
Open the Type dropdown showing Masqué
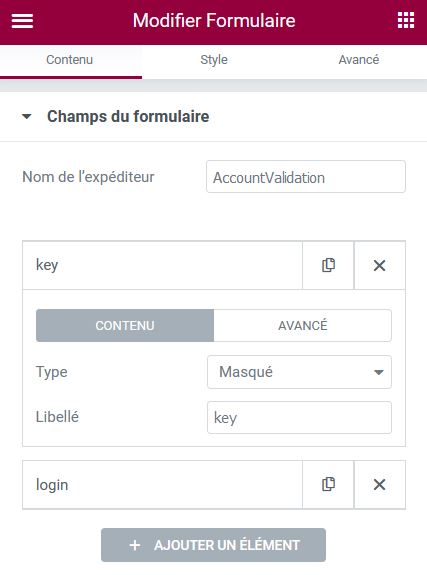coord(299,372)
